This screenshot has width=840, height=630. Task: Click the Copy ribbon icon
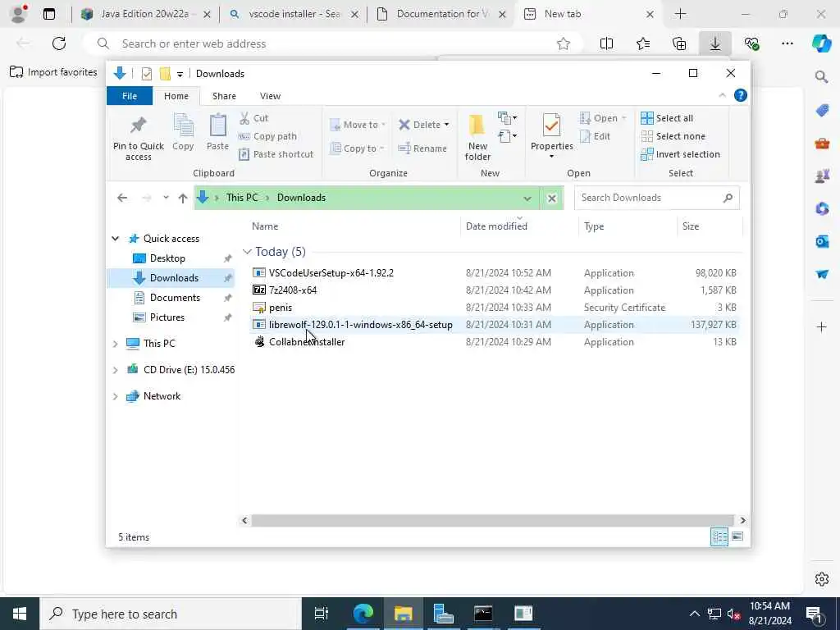[x=183, y=132]
